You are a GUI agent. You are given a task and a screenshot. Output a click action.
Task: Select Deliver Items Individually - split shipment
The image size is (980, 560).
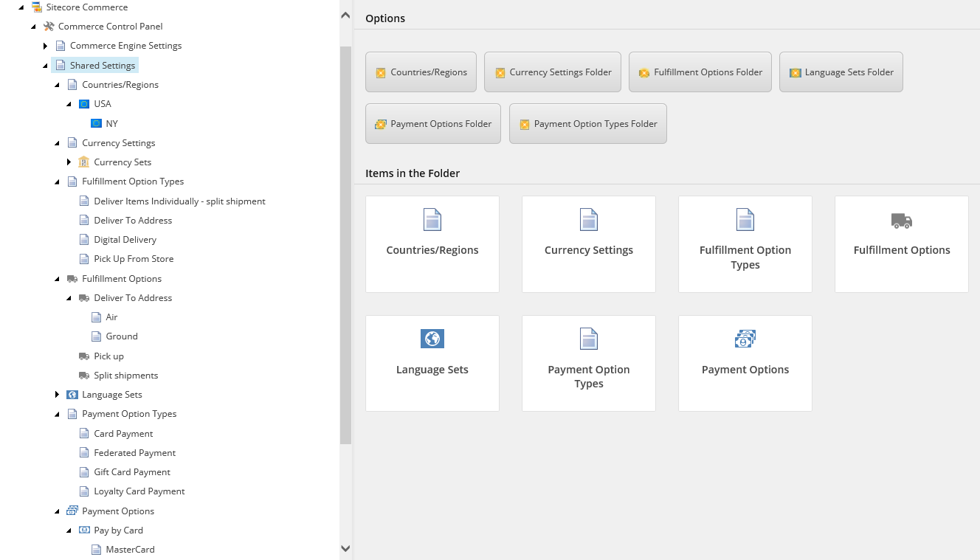coord(179,201)
